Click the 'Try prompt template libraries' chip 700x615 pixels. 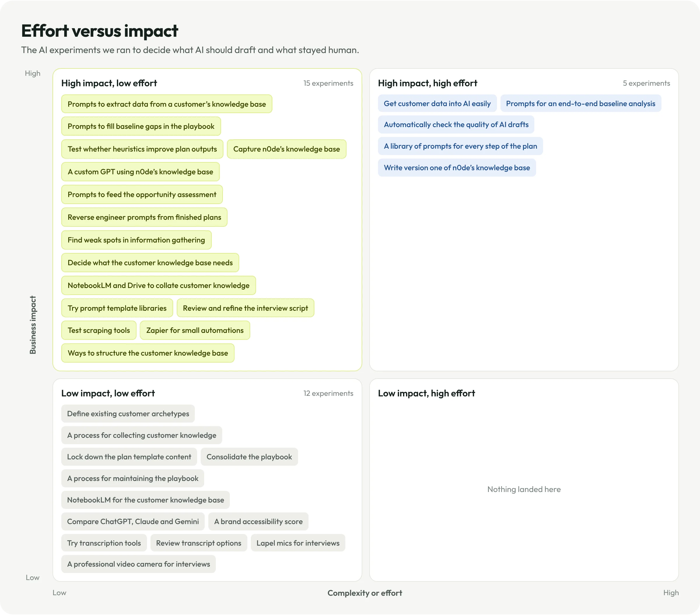pyautogui.click(x=117, y=308)
